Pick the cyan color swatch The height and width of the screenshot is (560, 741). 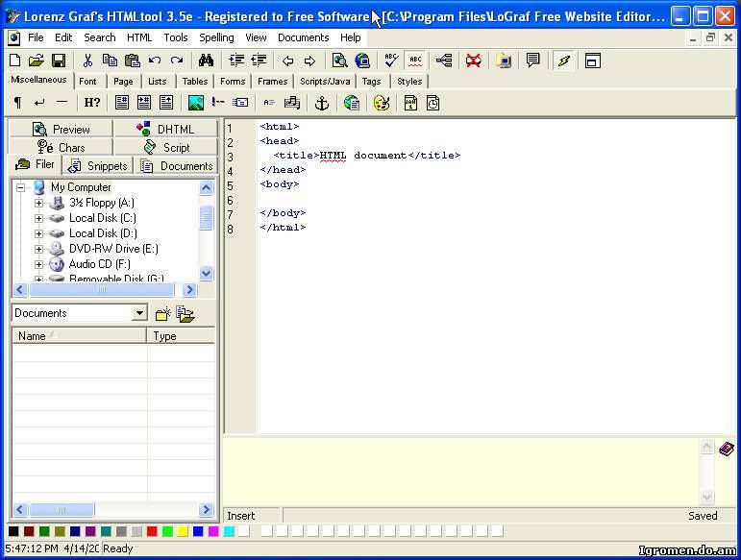pyautogui.click(x=229, y=531)
